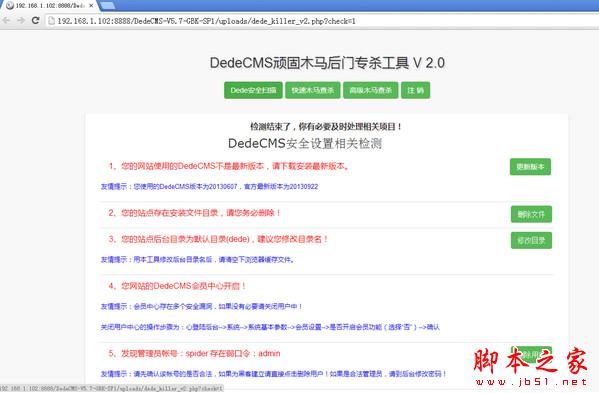Click hint showing version 20130607
Viewport: 599px width, 393px height.
pyautogui.click(x=209, y=186)
